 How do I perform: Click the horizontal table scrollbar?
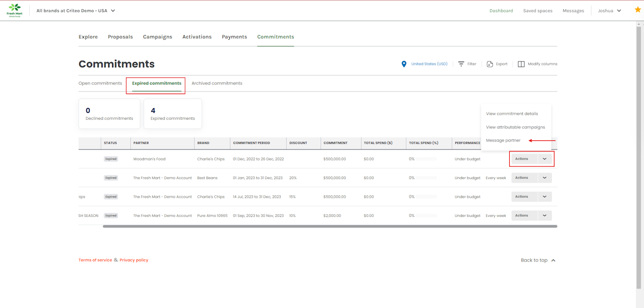point(330,226)
